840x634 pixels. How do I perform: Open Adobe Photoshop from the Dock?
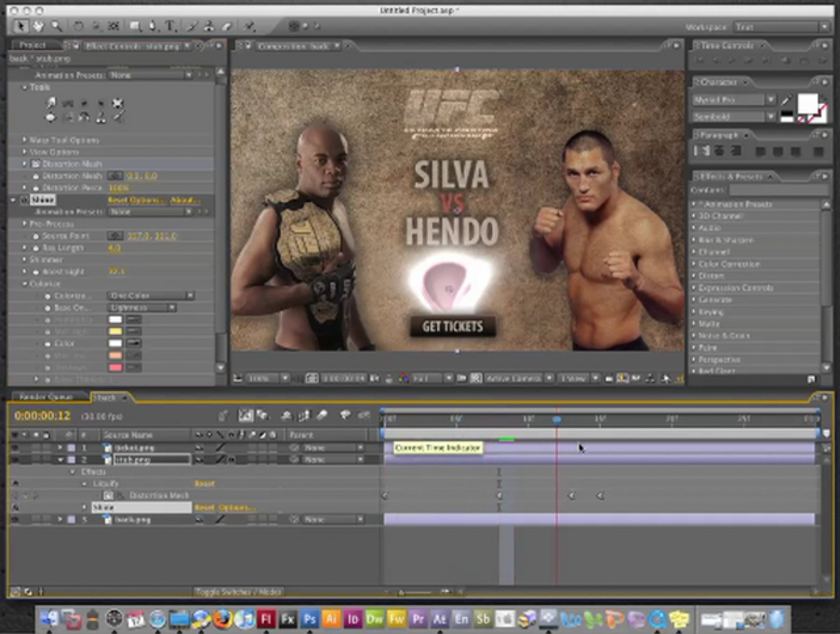(309, 619)
